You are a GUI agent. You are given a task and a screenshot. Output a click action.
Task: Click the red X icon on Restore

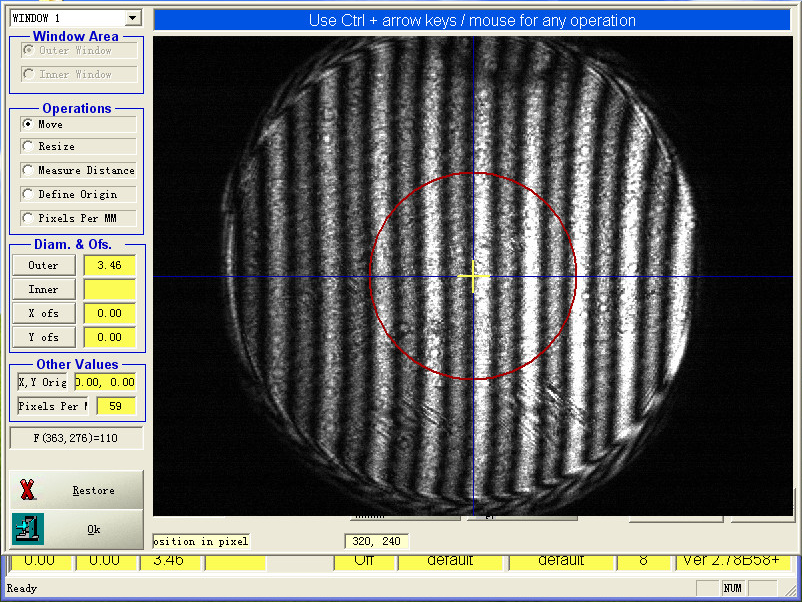(x=28, y=490)
